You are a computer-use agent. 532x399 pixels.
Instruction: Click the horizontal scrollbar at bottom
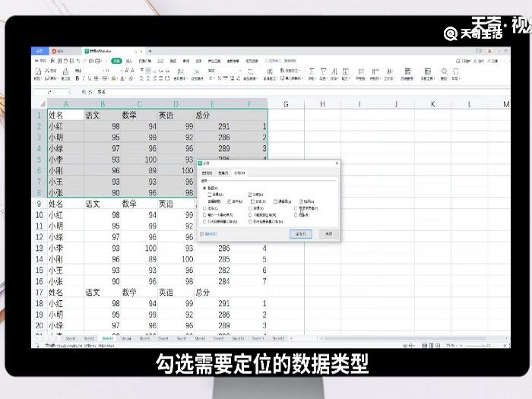(406, 338)
